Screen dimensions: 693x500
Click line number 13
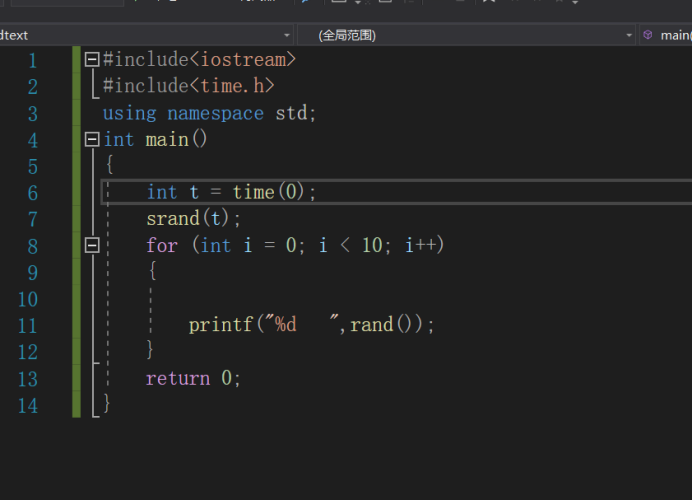(x=28, y=379)
